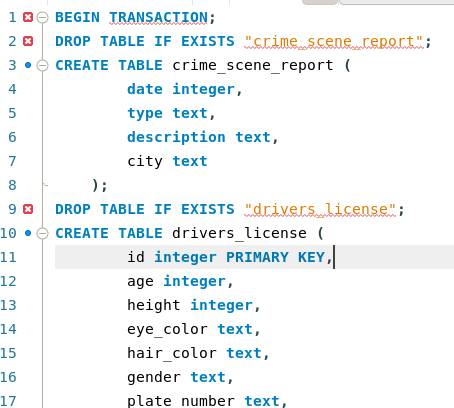This screenshot has height=408, width=454.
Task: Click the DROP keyword on line 2
Action: (73, 42)
